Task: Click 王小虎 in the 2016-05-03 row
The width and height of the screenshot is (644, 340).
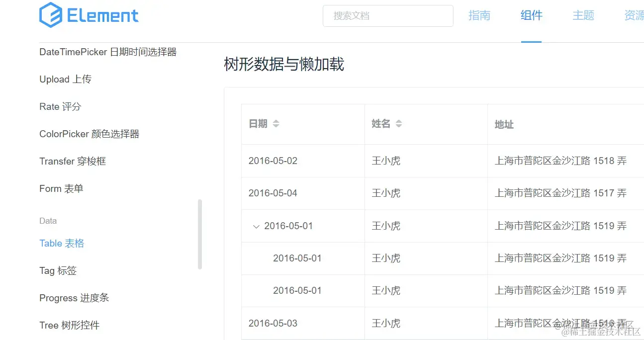Action: (x=386, y=324)
